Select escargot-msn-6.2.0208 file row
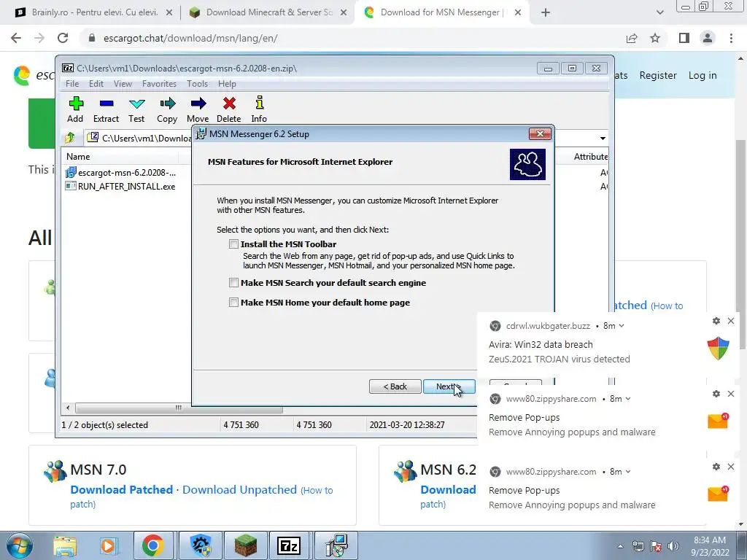Image resolution: width=747 pixels, height=560 pixels. tap(127, 172)
